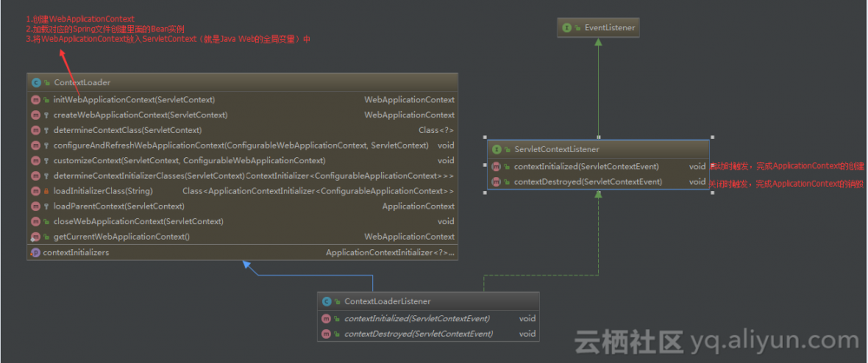The image size is (868, 363).
Task: Select the ServletContextListener node title
Action: [x=556, y=149]
